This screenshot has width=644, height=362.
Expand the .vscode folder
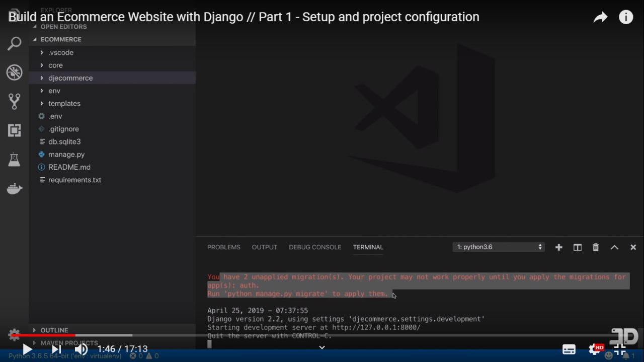click(x=112, y=52)
